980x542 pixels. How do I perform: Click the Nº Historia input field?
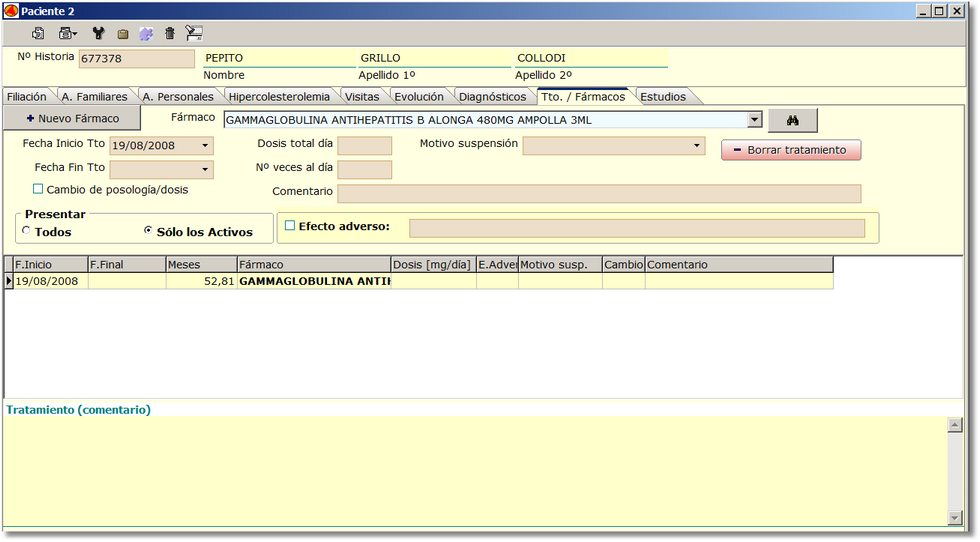click(137, 58)
